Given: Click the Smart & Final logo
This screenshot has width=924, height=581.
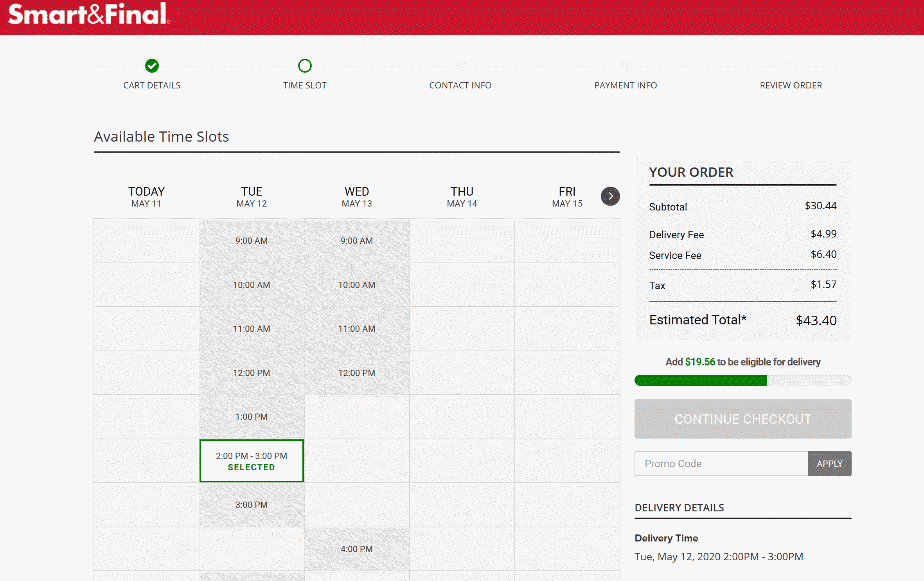Looking at the screenshot, I should click(89, 15).
